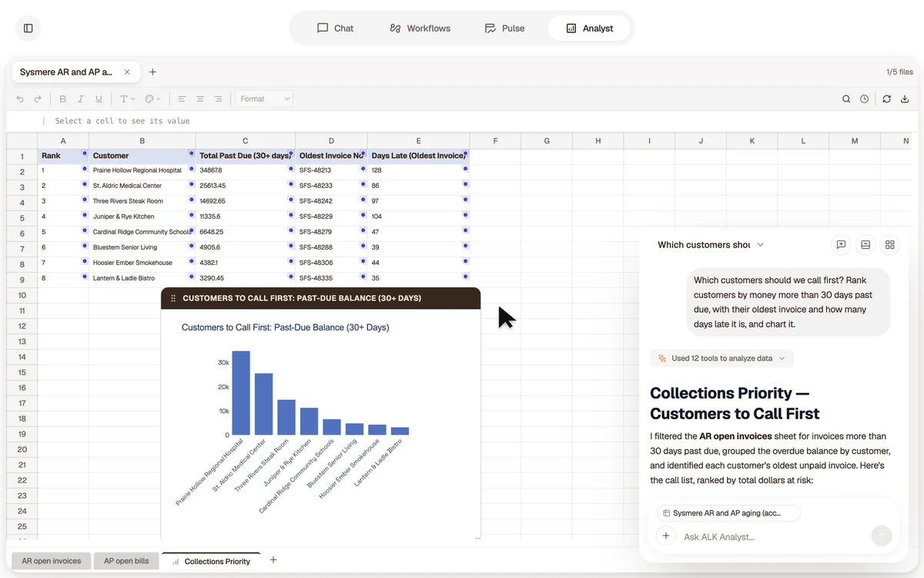Open the grid view icon in chat panel
Viewport: 924px width, 578px height.
point(890,245)
